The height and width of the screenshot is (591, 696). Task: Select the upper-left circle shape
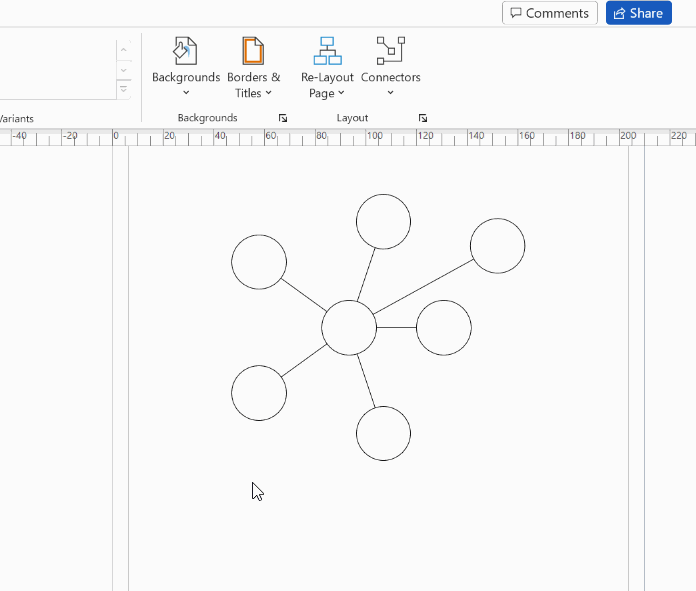tap(259, 262)
